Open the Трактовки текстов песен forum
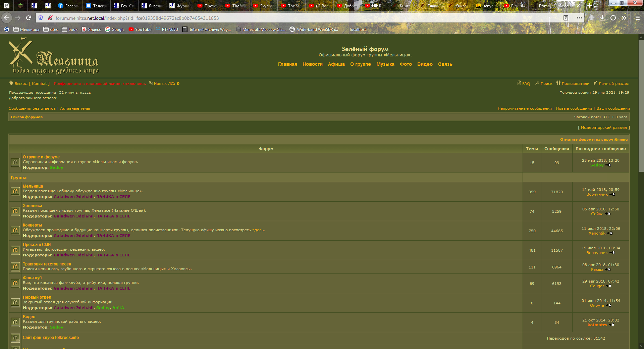This screenshot has width=644, height=349. click(x=47, y=264)
